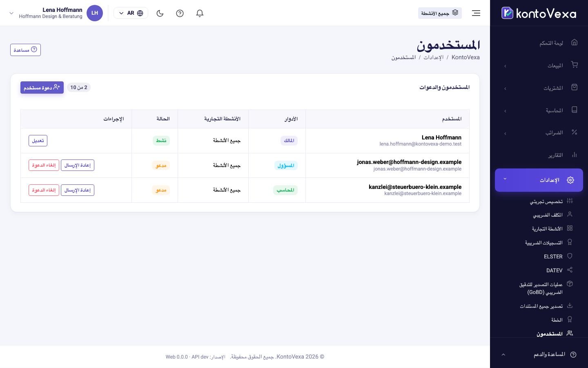The image size is (588, 368).
Task: Click the LH user avatar
Action: [95, 13]
